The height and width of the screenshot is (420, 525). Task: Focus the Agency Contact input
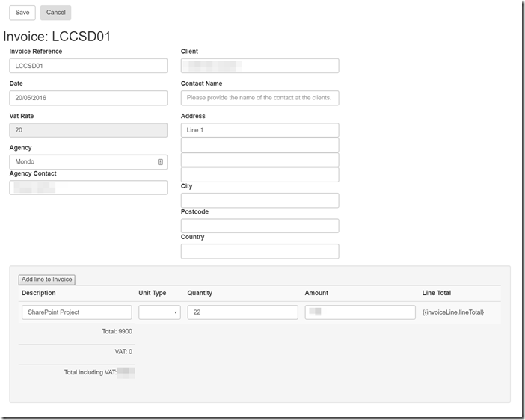(x=88, y=188)
